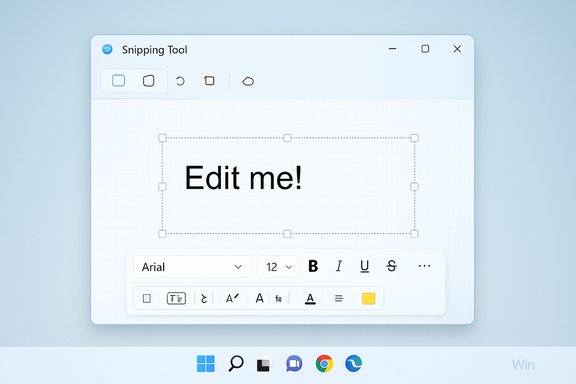Close the Snipping Tool window

[457, 49]
